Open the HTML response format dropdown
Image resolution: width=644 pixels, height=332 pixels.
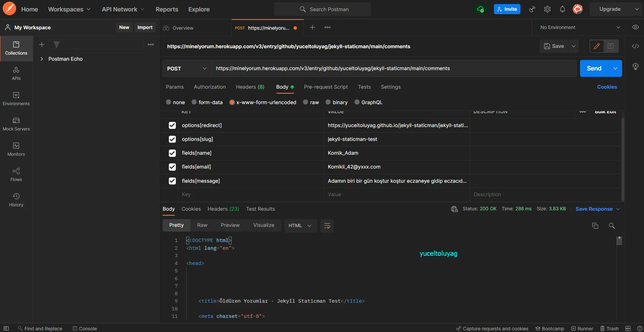pyautogui.click(x=301, y=226)
